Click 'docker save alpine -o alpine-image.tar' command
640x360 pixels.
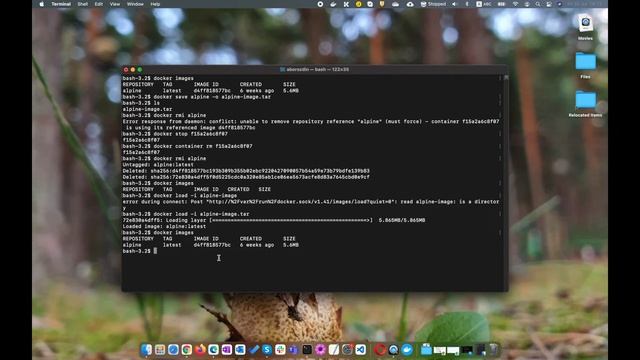212,97
